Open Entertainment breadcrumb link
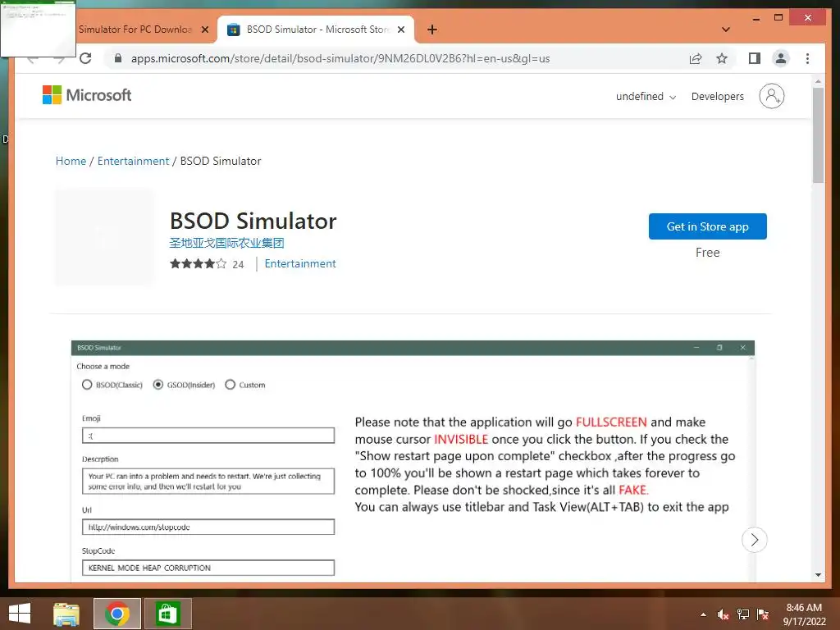 point(133,161)
